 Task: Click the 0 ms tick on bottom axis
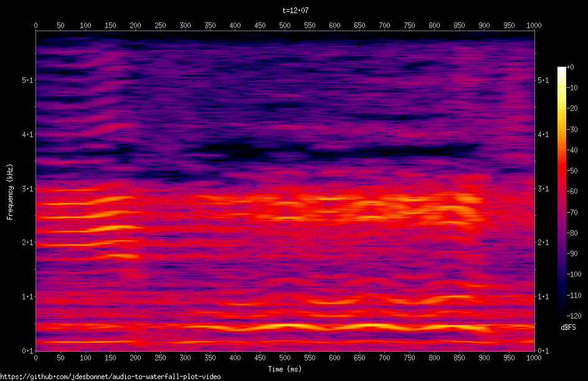pos(36,358)
